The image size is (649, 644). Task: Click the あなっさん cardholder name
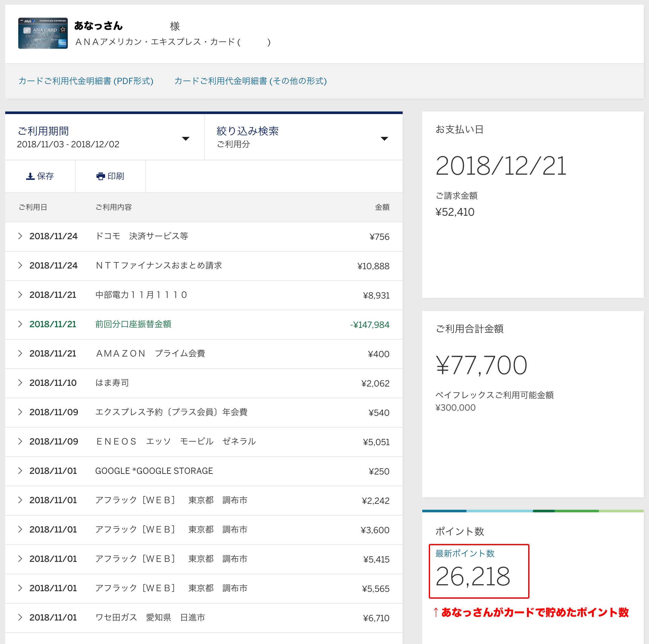tap(98, 25)
